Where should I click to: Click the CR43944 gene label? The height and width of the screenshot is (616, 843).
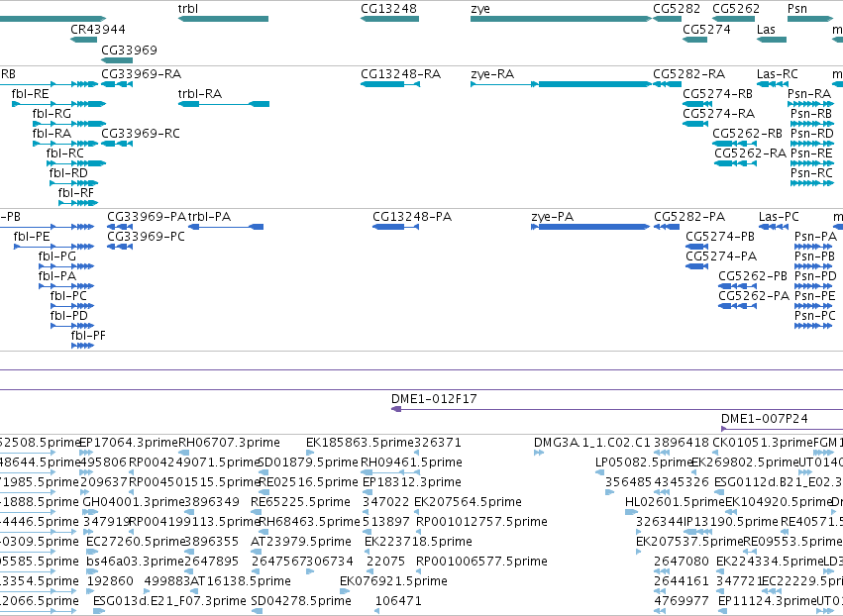click(x=98, y=29)
